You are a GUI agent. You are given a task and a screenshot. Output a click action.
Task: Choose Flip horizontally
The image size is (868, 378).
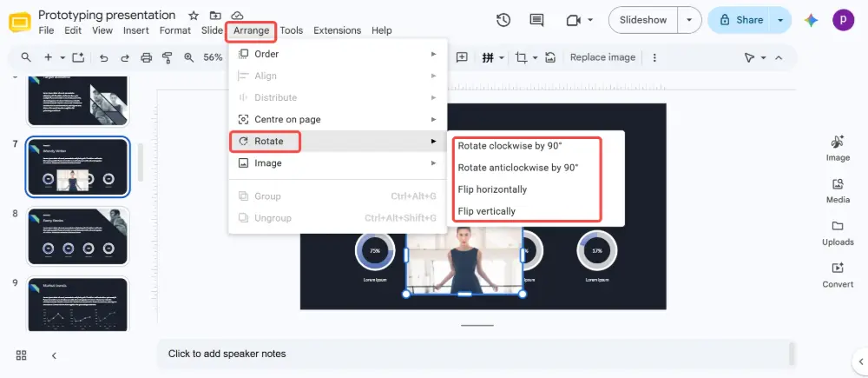(x=492, y=189)
